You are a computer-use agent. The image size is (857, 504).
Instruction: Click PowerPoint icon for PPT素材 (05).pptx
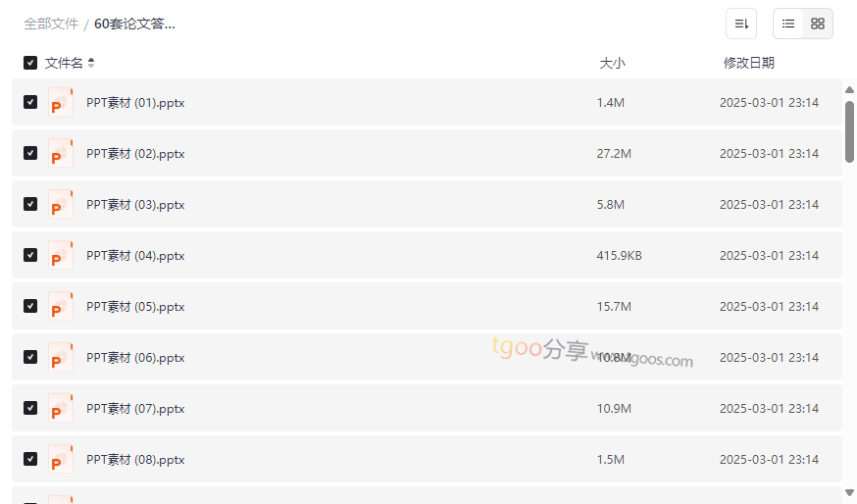tap(61, 307)
